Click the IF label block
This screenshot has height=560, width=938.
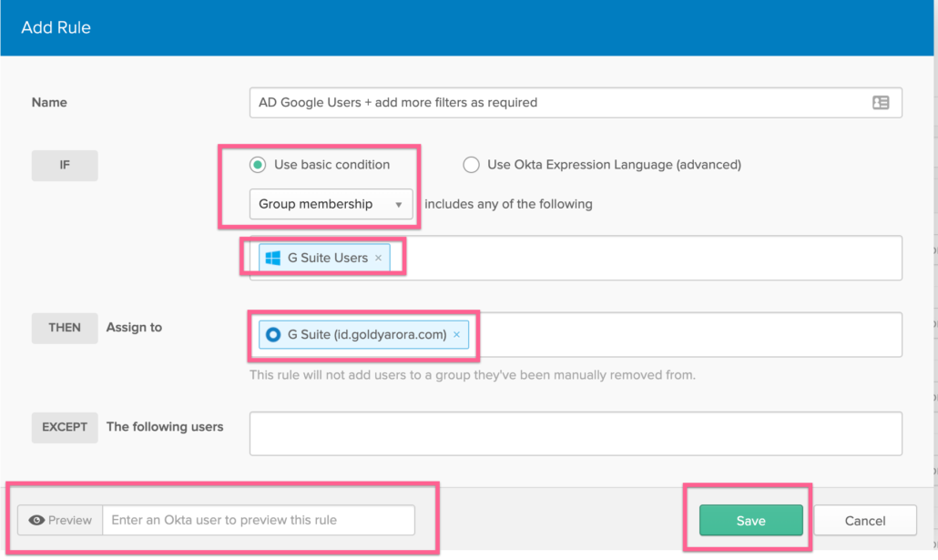tap(65, 165)
